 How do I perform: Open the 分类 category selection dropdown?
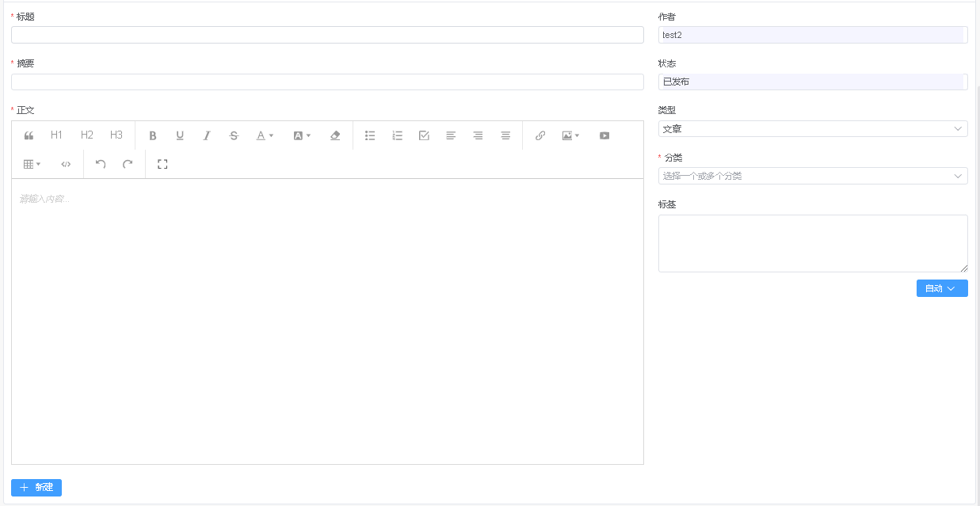tap(813, 175)
